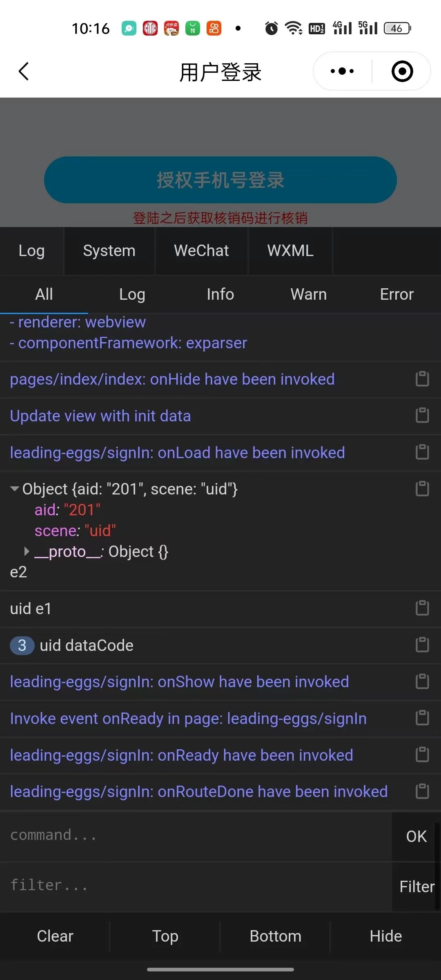This screenshot has height=980, width=441.
Task: Copy the onHide have been invoked log
Action: pos(422,379)
